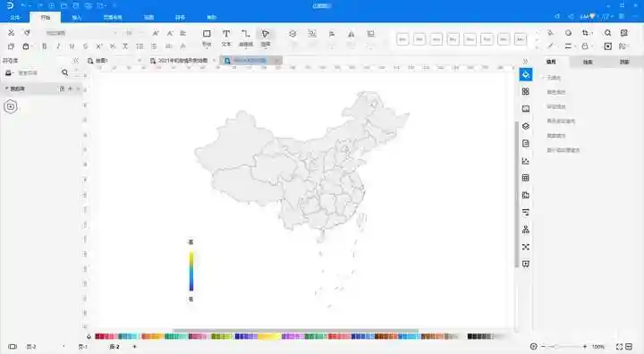Select the 无填充 no-fill option
Image resolution: width=644 pixels, height=354 pixels.
(554, 78)
